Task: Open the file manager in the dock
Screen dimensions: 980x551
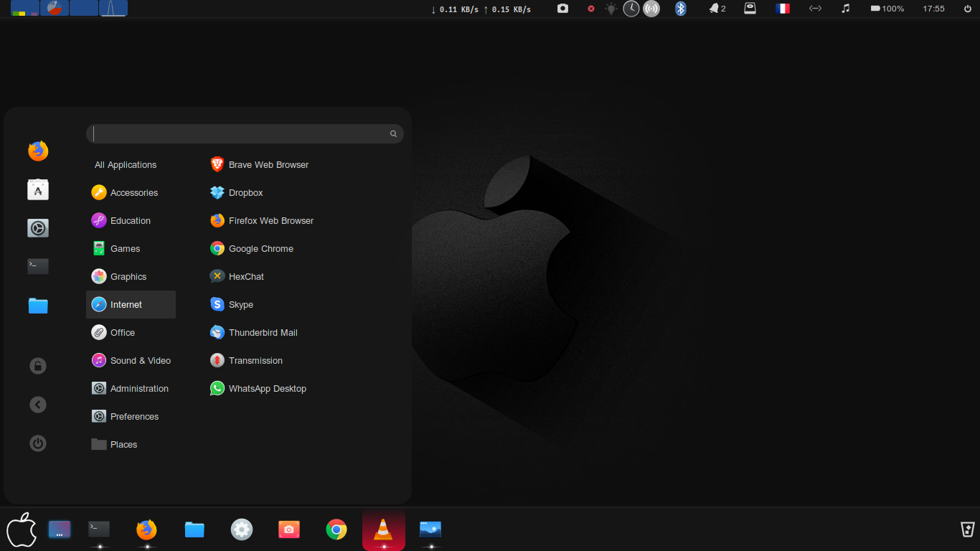Action: [x=194, y=529]
